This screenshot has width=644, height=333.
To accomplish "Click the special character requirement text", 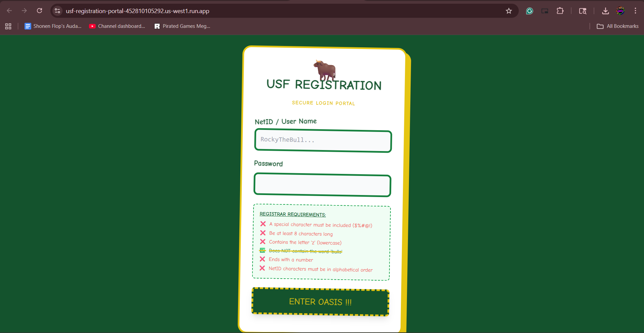I will point(321,225).
